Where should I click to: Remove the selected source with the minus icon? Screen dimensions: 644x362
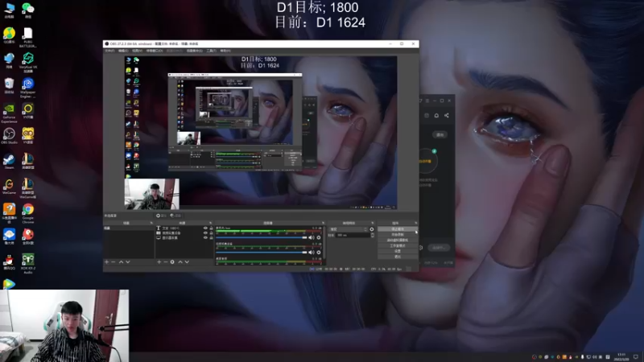(x=166, y=262)
